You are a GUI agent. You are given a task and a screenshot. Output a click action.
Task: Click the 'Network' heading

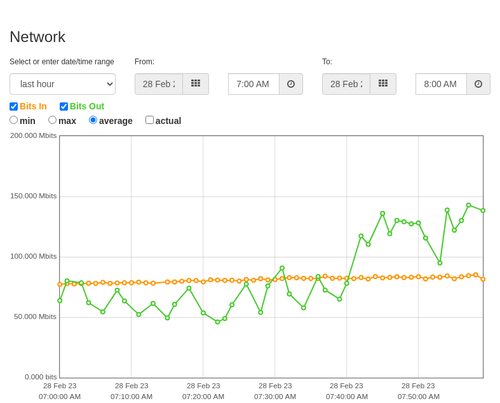(38, 37)
